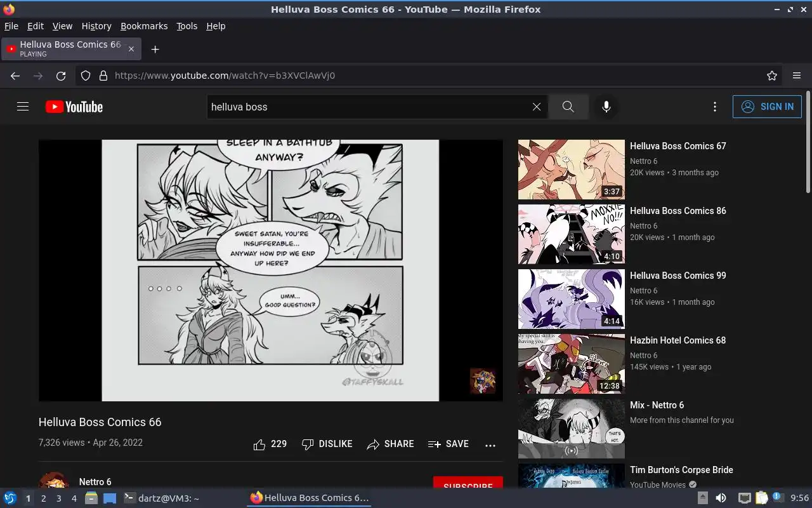Click thumbnail of Helluva Boss Comics 67

pyautogui.click(x=572, y=170)
